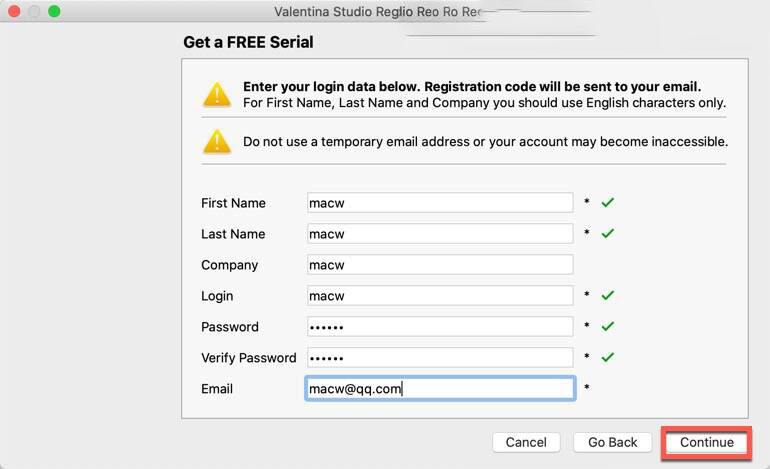Click the green checkmark next to First Name
Image resolution: width=770 pixels, height=469 pixels.
point(607,203)
